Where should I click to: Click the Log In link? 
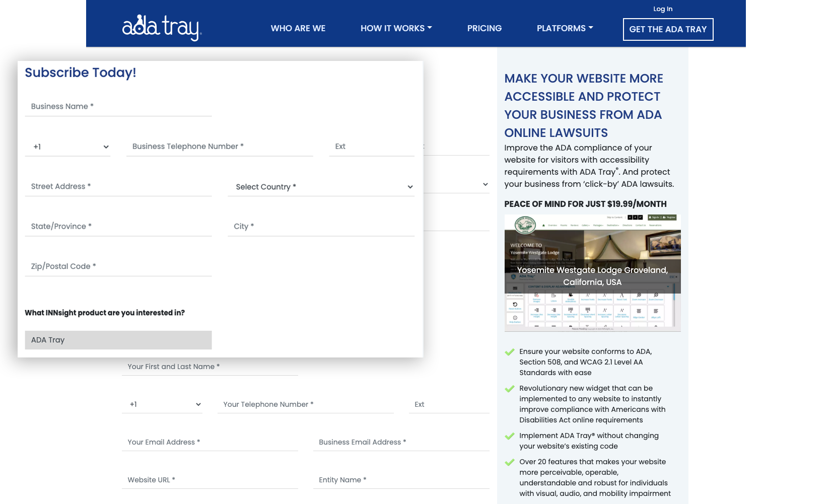(663, 9)
